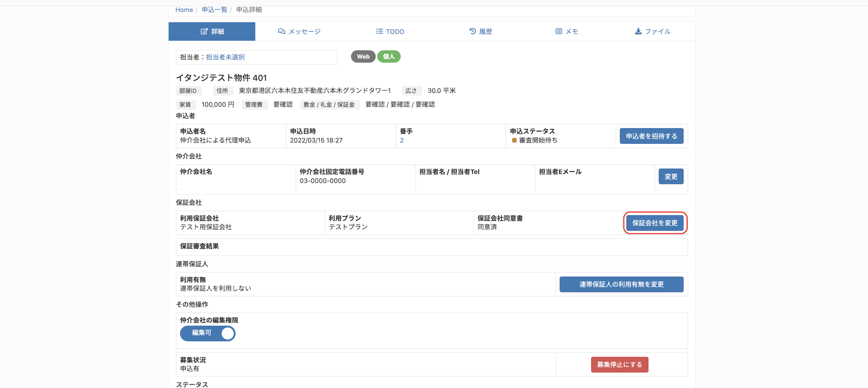Click 申込詳細 breadcrumb text
Image resolution: width=868 pixels, height=388 pixels.
click(249, 10)
